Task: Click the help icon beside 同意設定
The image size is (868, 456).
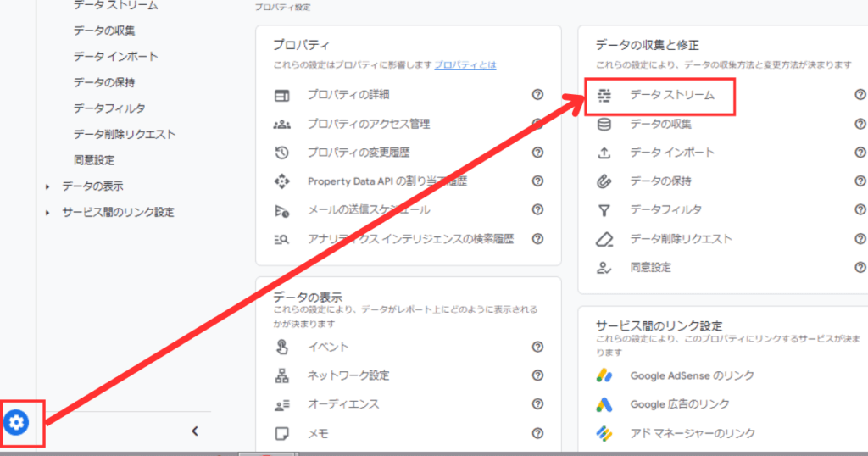Action: 860,267
